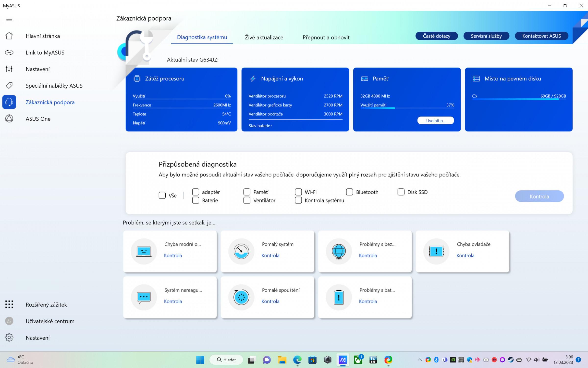Open Nastavení sliders icon in sidebar
The image size is (588, 368).
[x=9, y=69]
